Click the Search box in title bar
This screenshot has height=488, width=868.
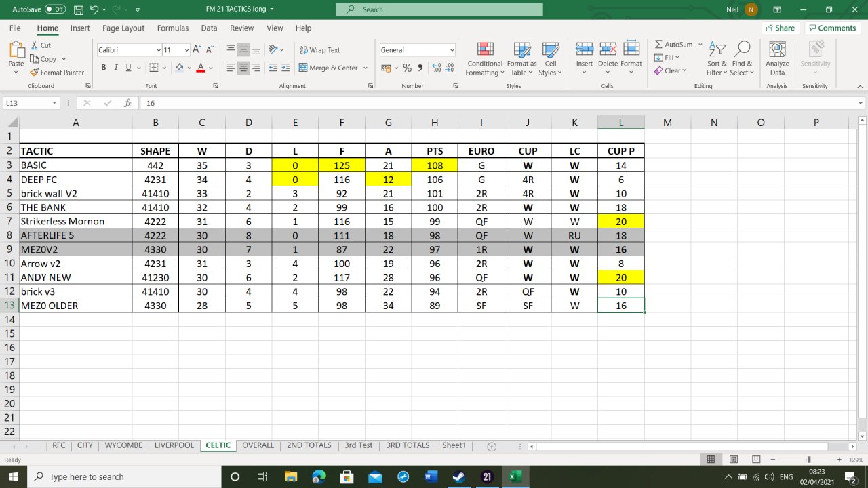439,9
